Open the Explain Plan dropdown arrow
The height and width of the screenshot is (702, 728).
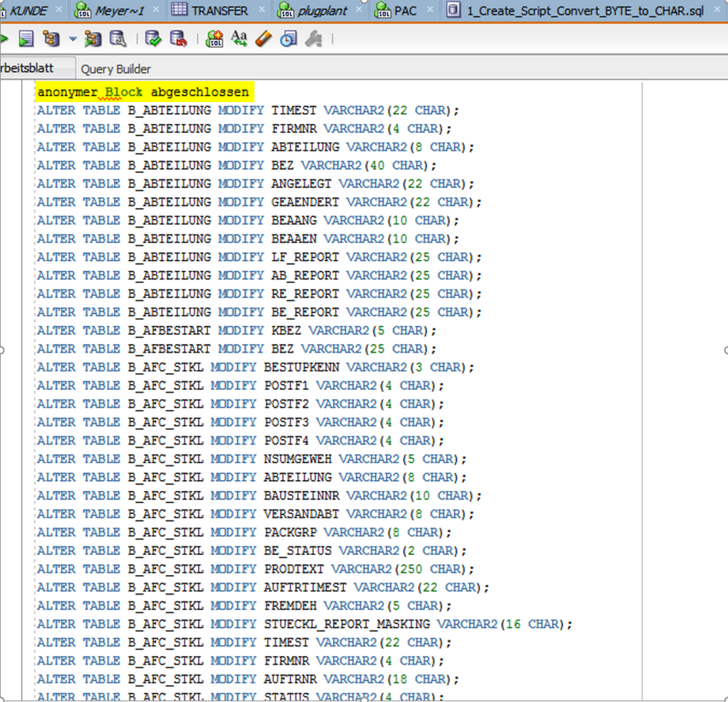[72, 39]
